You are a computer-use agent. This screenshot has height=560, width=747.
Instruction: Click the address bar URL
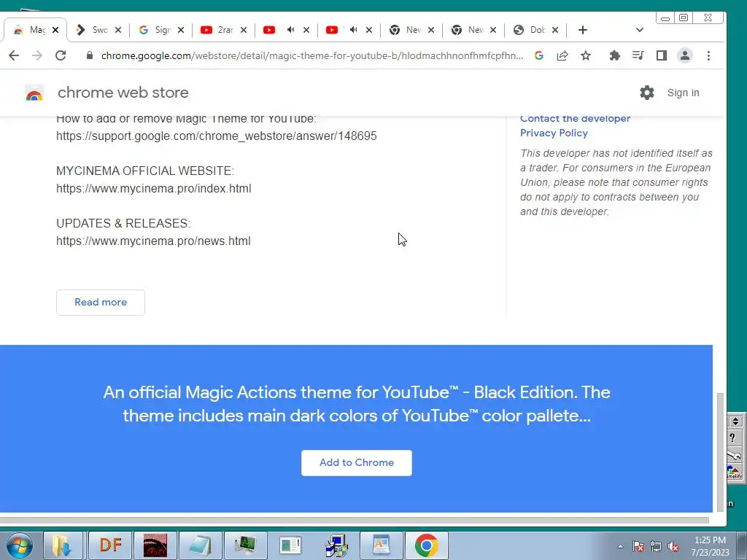click(312, 55)
